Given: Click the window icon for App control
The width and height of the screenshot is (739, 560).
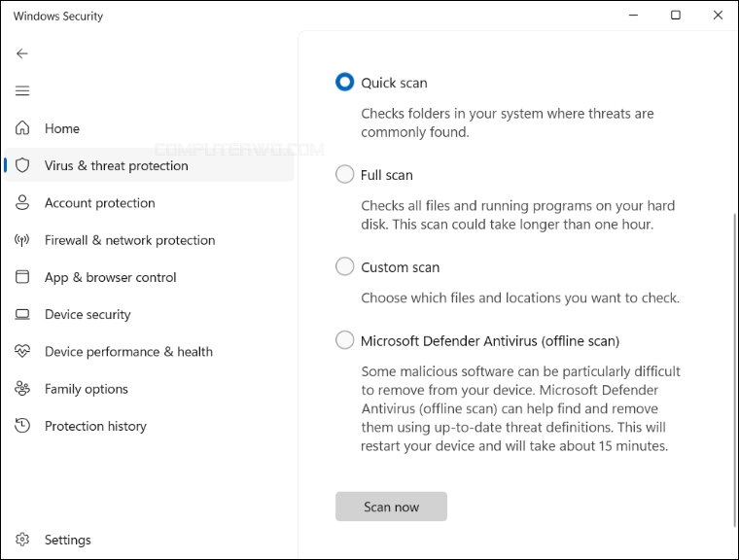Looking at the screenshot, I should (22, 277).
